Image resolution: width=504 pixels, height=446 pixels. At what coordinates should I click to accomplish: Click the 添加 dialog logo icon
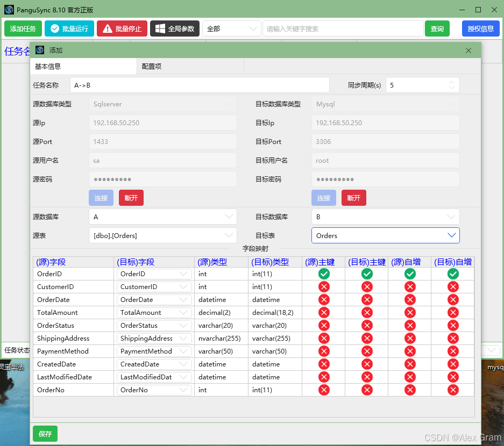(40, 50)
